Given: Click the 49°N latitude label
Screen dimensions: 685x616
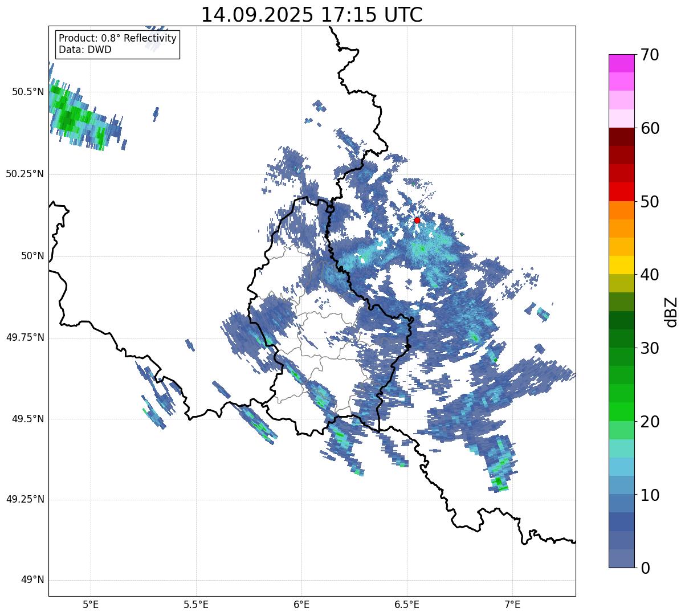Looking at the screenshot, I should pos(32,580).
